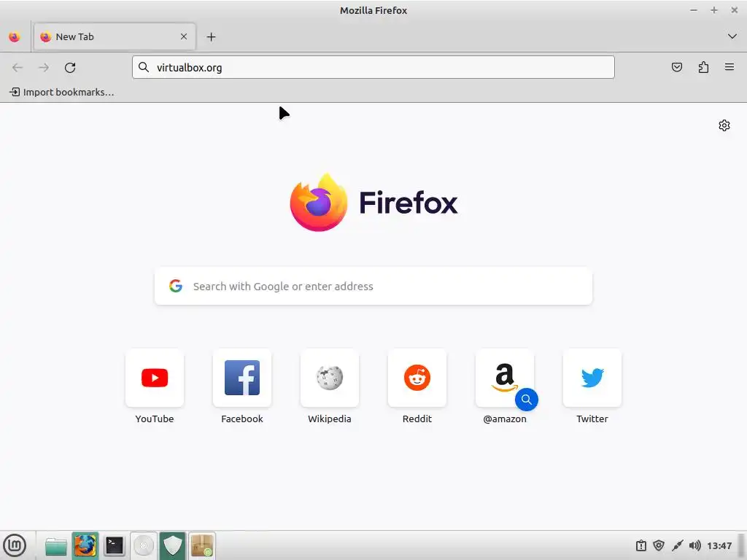Click the 13:47 clock

(719, 545)
